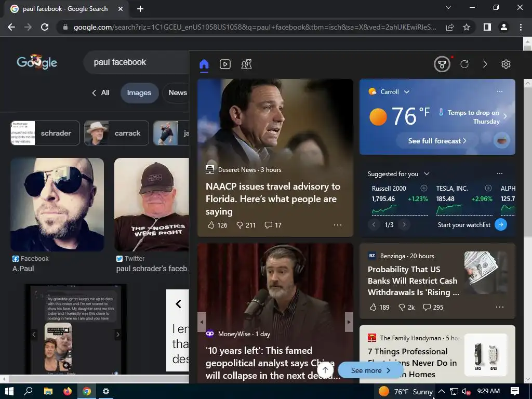Reload the Chrome page
The height and width of the screenshot is (399, 532).
coord(45,27)
